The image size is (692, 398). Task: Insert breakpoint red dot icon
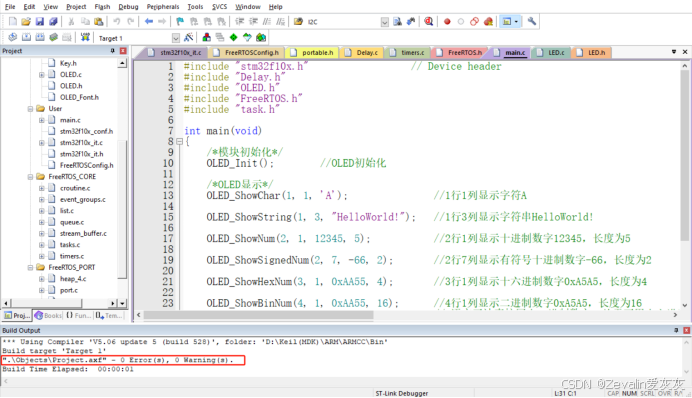[447, 21]
